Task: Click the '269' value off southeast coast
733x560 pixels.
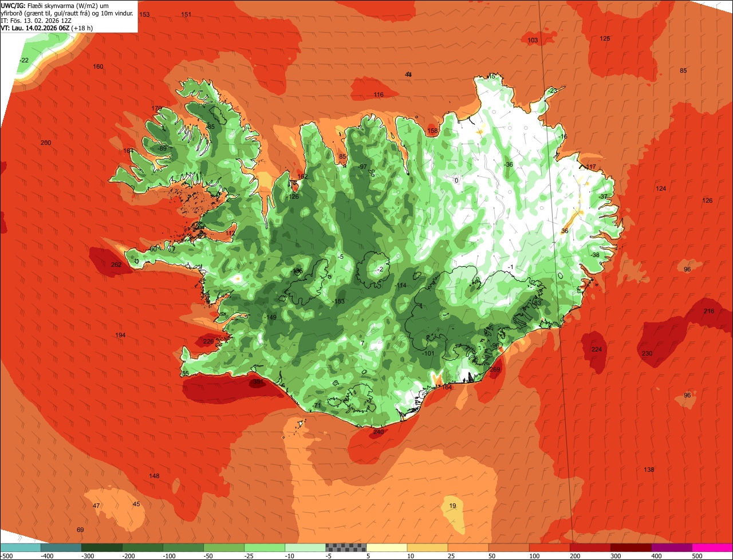Action: [x=495, y=369]
